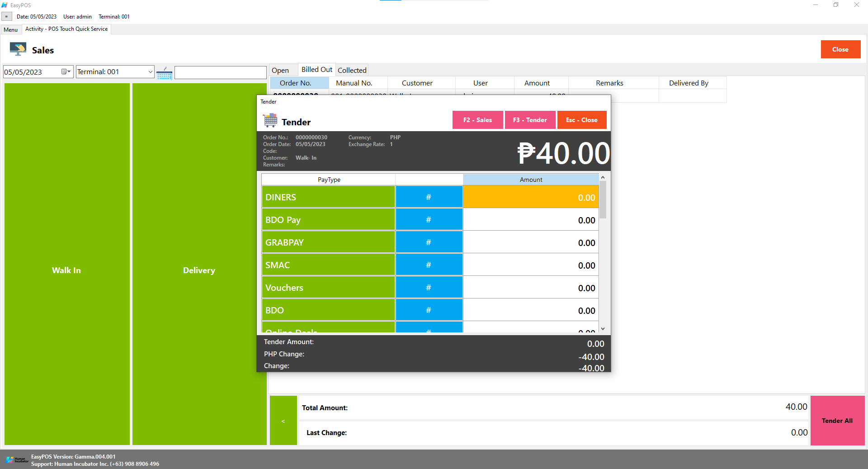Click the # button for BDO
The width and height of the screenshot is (868, 469).
[x=429, y=310]
